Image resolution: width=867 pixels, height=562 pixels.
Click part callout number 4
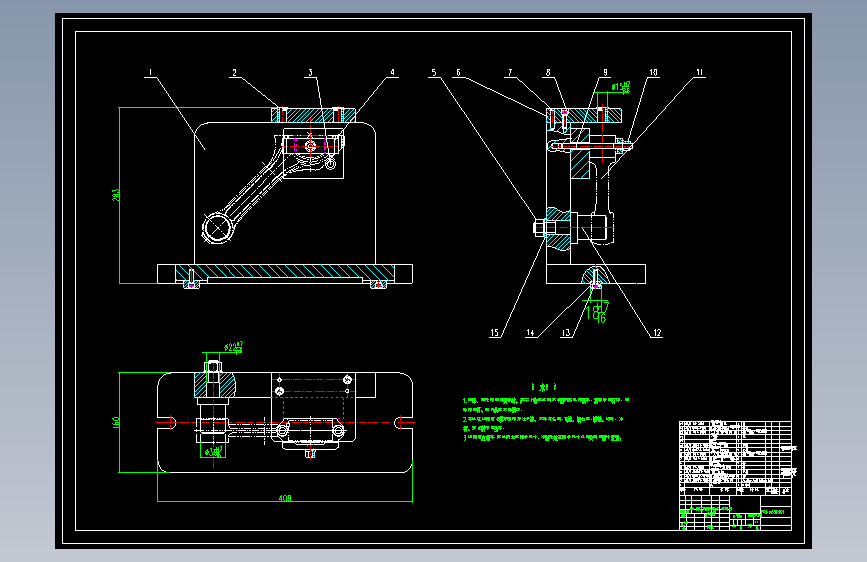pos(393,72)
